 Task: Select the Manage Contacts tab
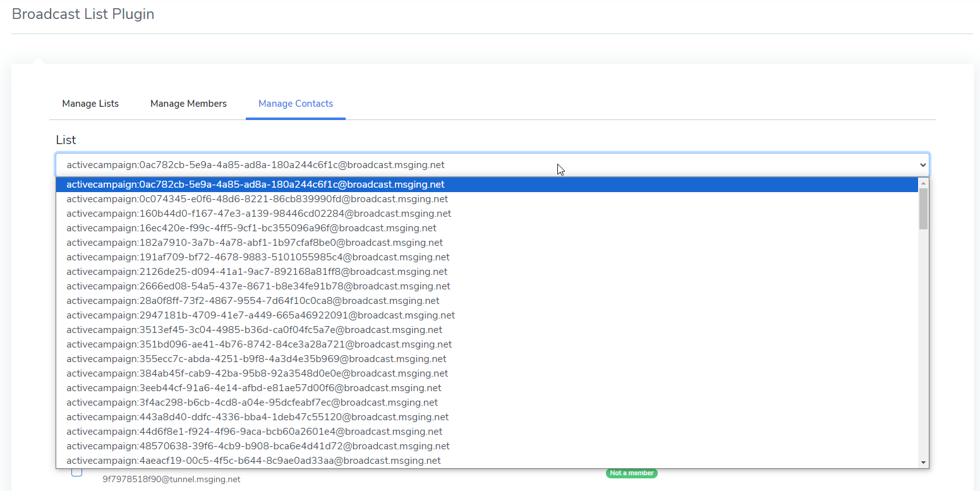(296, 104)
